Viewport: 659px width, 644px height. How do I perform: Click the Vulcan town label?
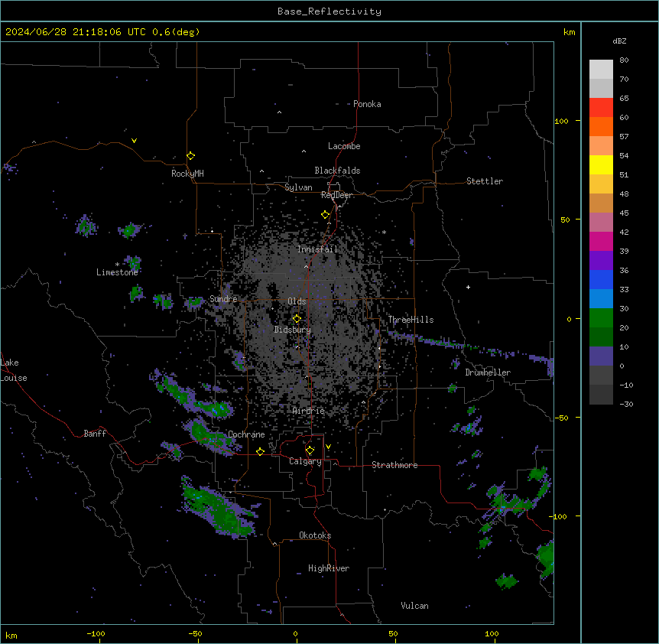tap(415, 606)
